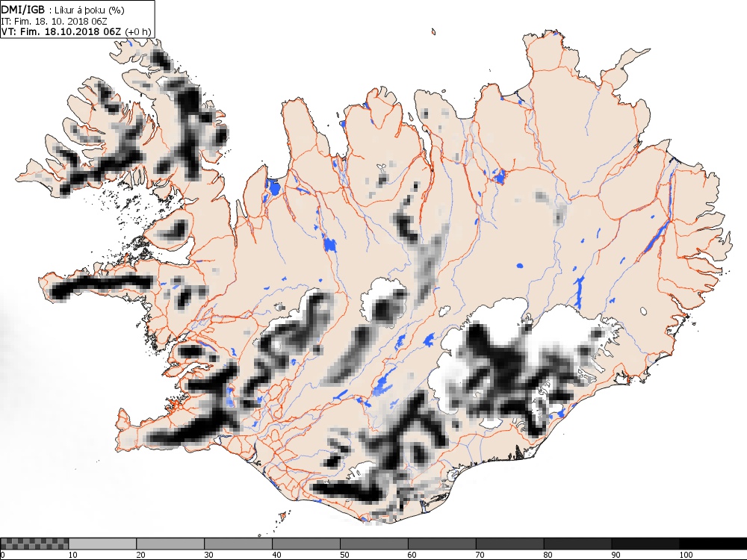Click the 'IT: Fim. 18. 10. 2018 06Z' line
The image size is (747, 560).
[55, 22]
